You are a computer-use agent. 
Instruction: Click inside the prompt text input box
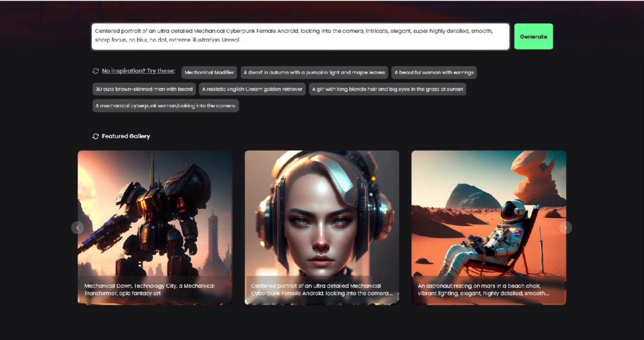300,36
